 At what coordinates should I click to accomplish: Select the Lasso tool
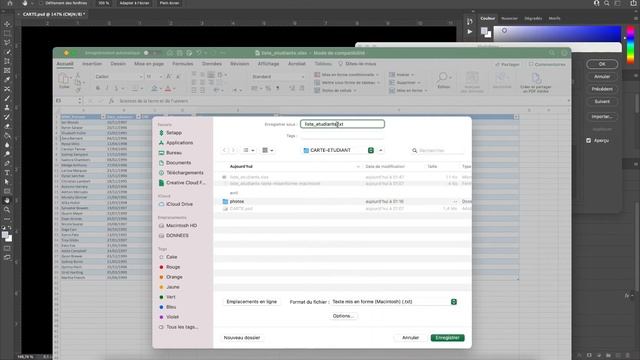coord(7,43)
